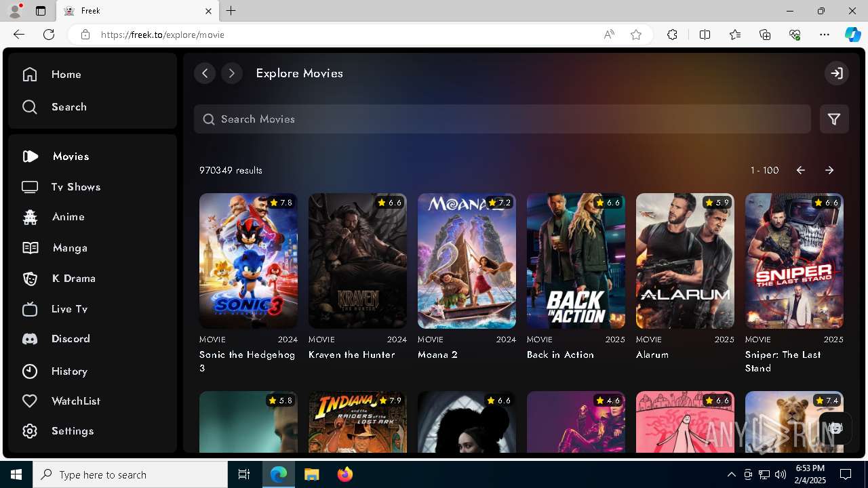Open the Anime section
Screen dimensions: 868x488
coord(53,217)
